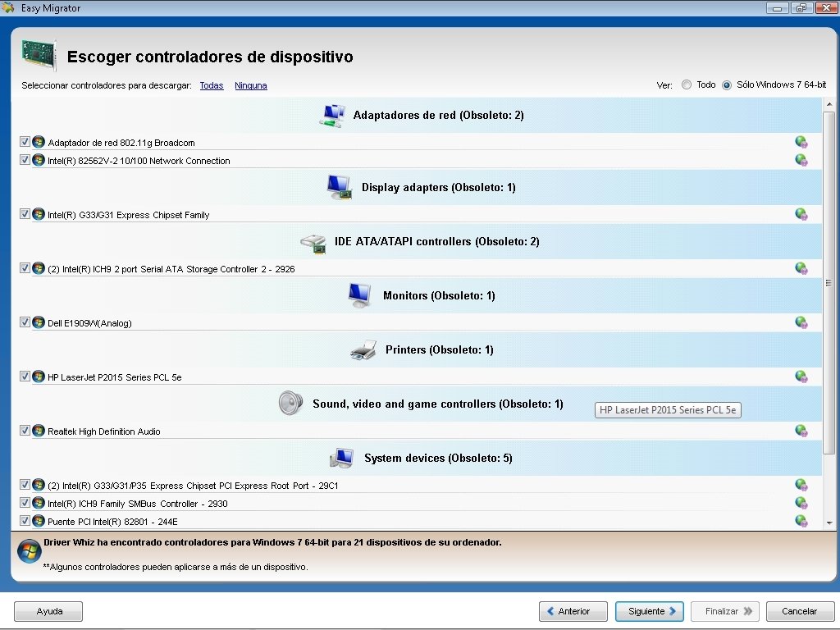Image resolution: width=840 pixels, height=630 pixels.
Task: Uncheck Adaptador de red 802.11g Broadcom
Action: [x=25, y=141]
